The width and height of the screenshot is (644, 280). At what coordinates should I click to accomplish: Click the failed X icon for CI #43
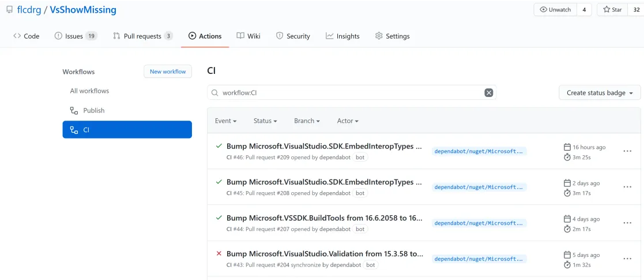[219, 253]
